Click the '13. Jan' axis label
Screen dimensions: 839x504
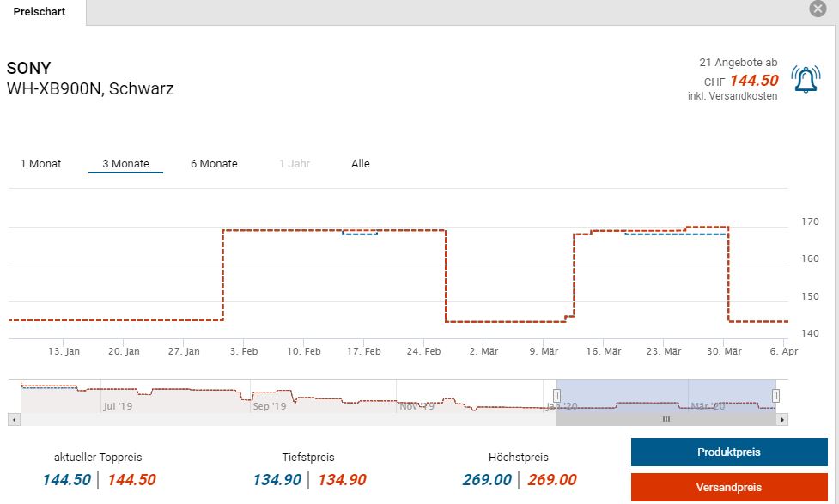tap(64, 351)
